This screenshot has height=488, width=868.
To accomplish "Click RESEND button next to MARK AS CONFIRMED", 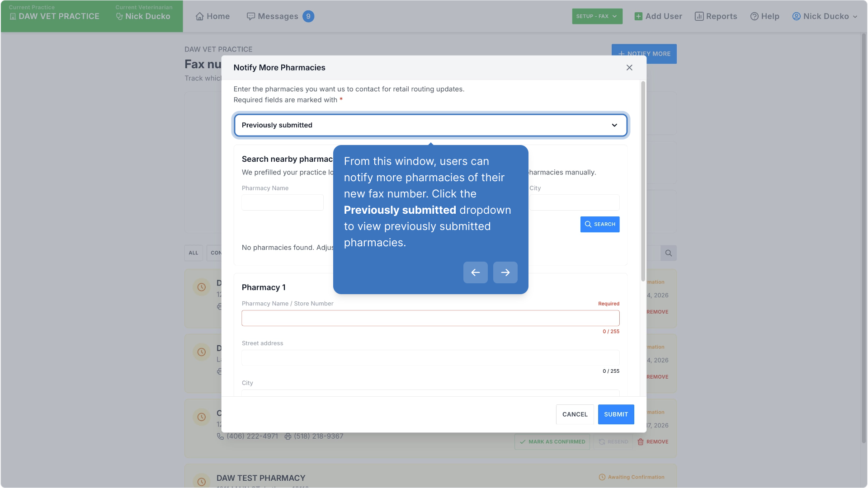I will [613, 442].
